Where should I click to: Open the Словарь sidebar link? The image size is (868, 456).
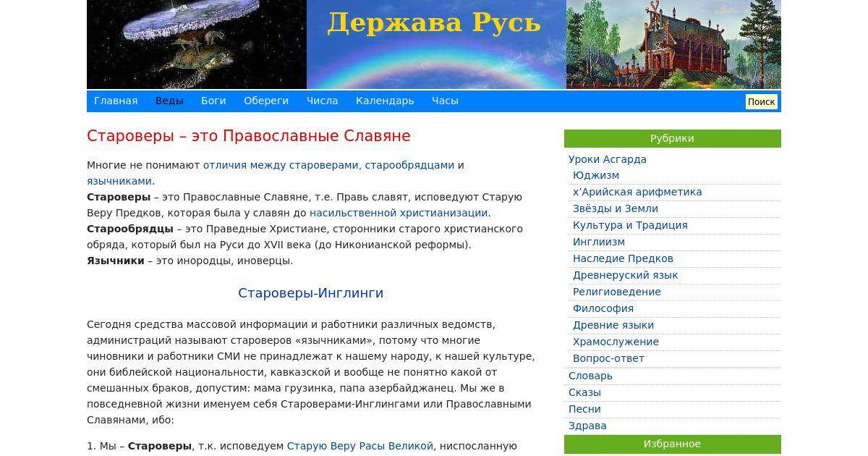[x=590, y=376]
